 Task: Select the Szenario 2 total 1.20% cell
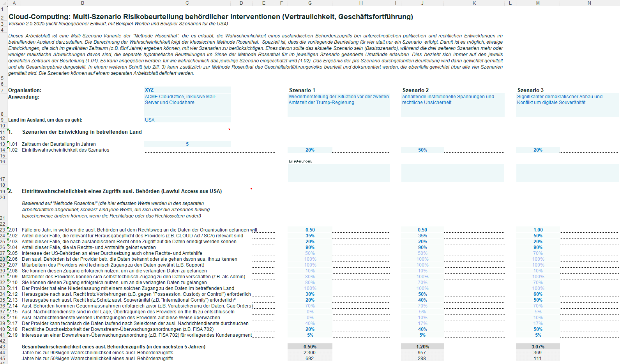click(422, 346)
